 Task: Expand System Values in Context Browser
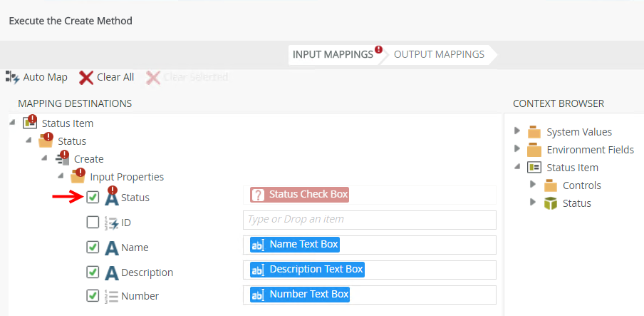[517, 131]
